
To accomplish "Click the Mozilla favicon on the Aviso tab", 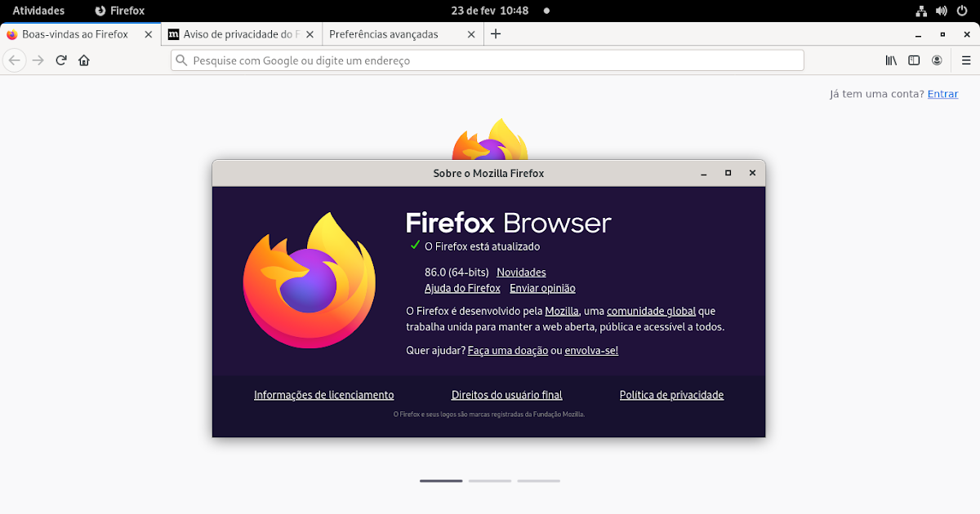I will 172,34.
